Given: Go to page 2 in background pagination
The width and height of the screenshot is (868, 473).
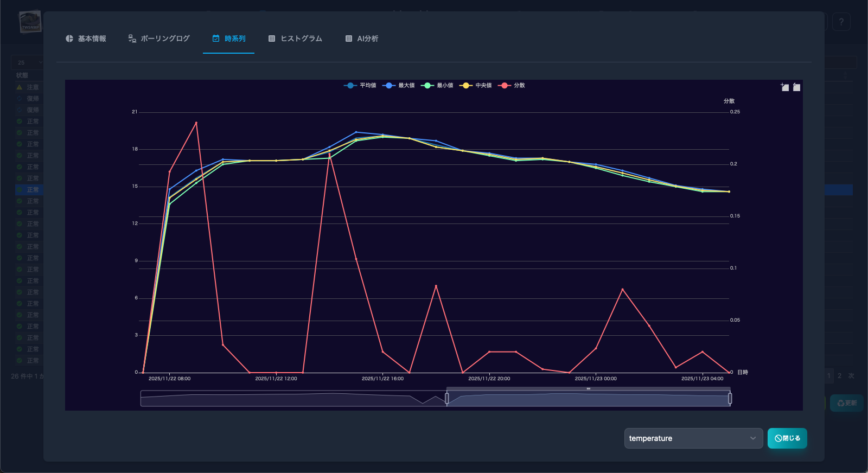Looking at the screenshot, I should coord(839,376).
